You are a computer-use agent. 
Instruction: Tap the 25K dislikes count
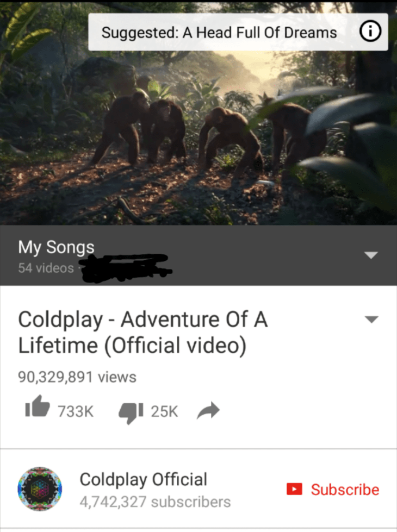pos(164,411)
